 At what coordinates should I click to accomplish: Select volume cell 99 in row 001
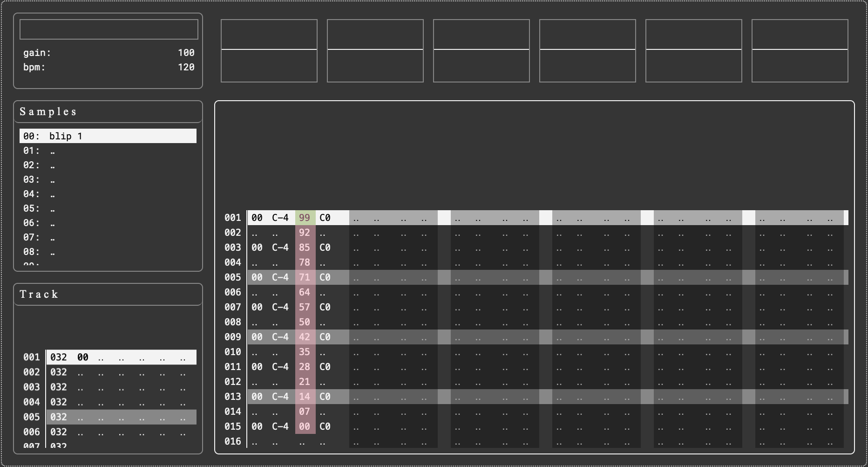[305, 218]
